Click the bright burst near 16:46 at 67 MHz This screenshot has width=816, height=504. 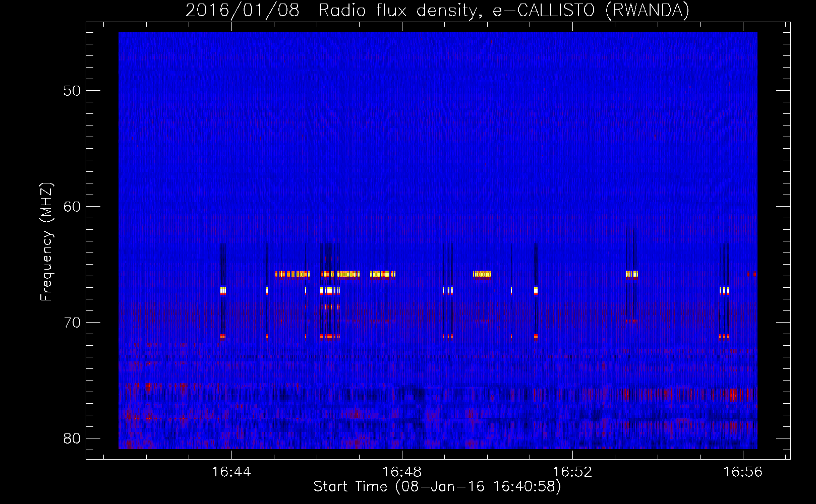[x=330, y=290]
